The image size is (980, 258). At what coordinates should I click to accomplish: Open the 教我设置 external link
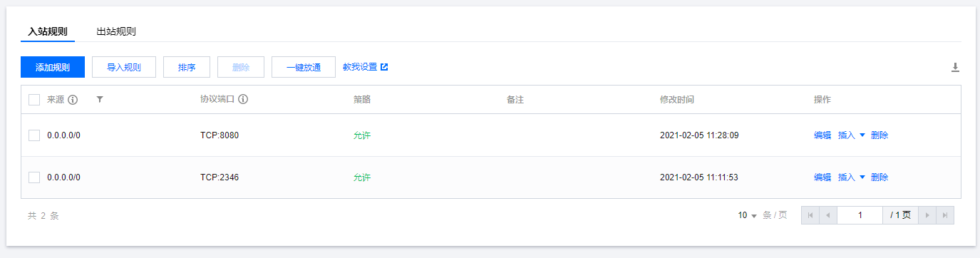coord(365,67)
